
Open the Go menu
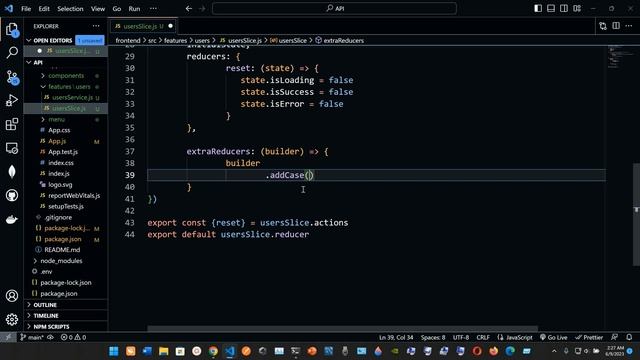117,9
